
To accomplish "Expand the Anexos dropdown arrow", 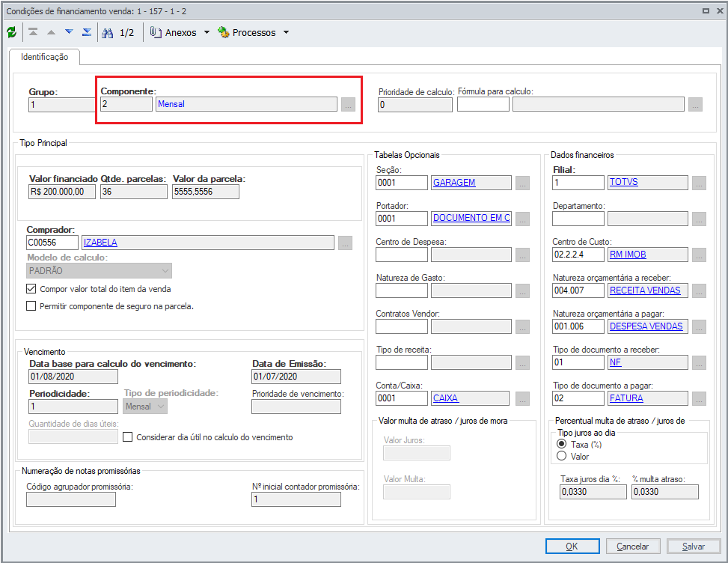I will pos(207,32).
